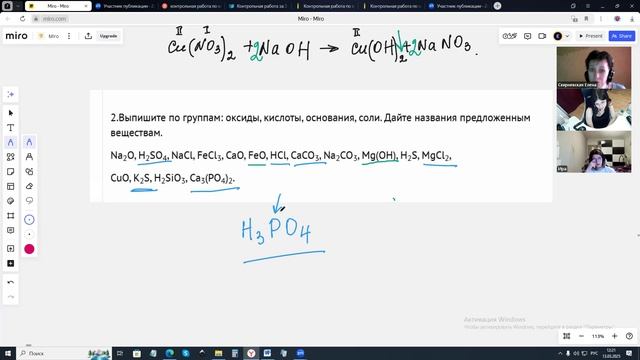Viewport: 640px width, 360px height.
Task: Pick the blue circled pen preset
Action: point(29,220)
